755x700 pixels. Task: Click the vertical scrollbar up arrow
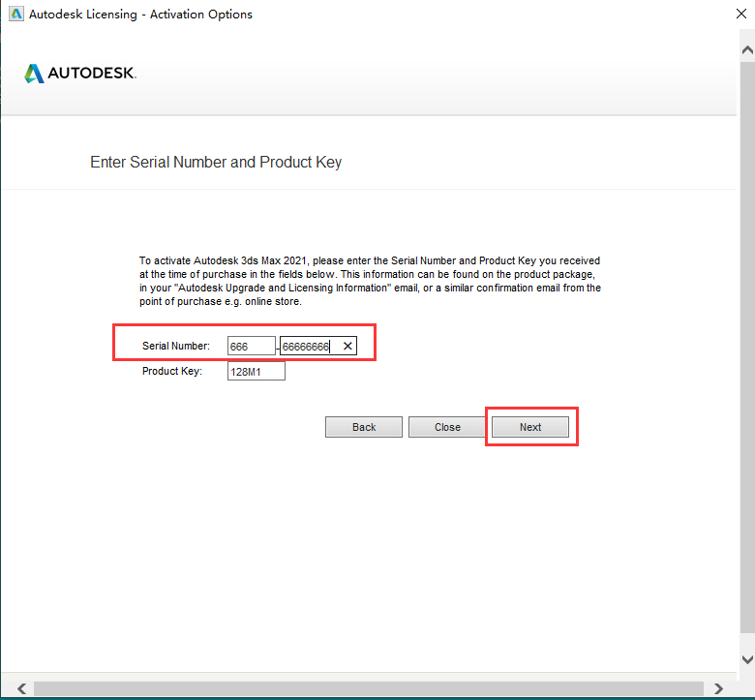(x=747, y=50)
